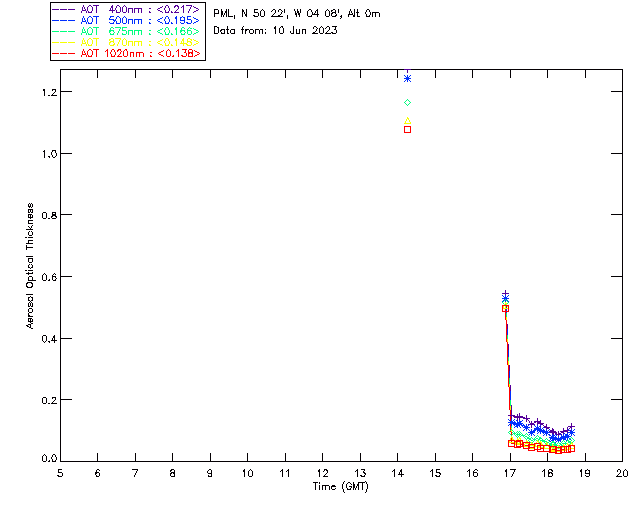Click the AOT 400nm legend entry
The height and width of the screenshot is (512, 640).
pyautogui.click(x=126, y=9)
